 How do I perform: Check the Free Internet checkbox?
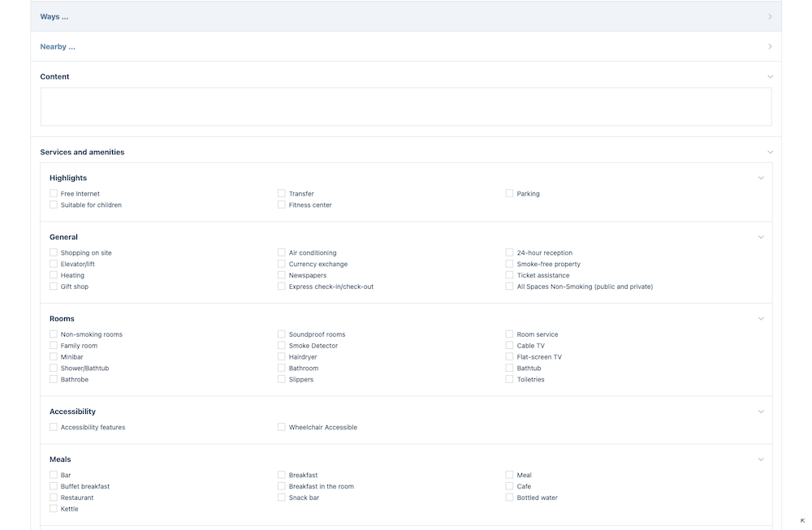54,194
